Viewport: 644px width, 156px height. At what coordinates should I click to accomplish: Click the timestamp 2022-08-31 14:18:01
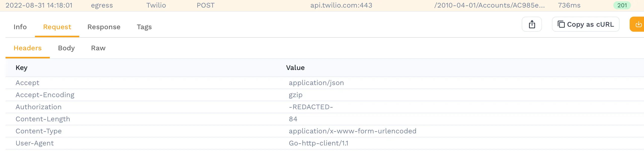click(x=39, y=5)
